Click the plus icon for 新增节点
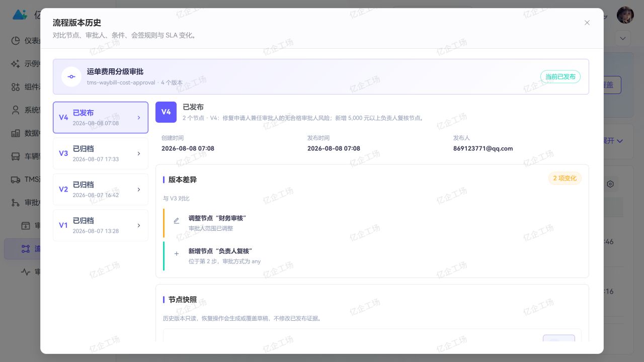Image resolution: width=644 pixels, height=362 pixels. click(x=176, y=254)
